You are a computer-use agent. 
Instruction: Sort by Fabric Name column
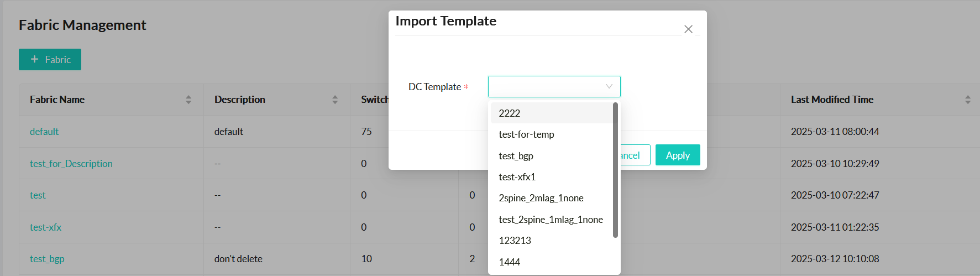(x=188, y=100)
